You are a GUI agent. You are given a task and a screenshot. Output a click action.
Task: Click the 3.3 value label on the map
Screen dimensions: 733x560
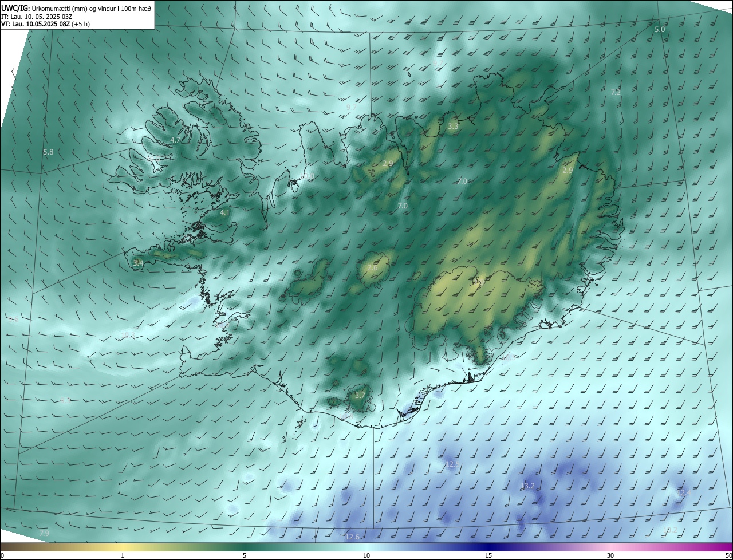[x=453, y=126]
